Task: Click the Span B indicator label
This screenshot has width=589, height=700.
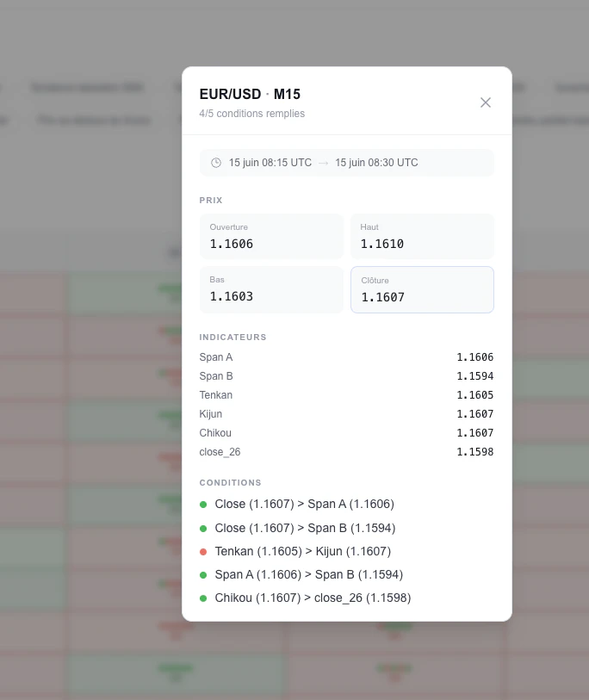Action: pos(216,376)
